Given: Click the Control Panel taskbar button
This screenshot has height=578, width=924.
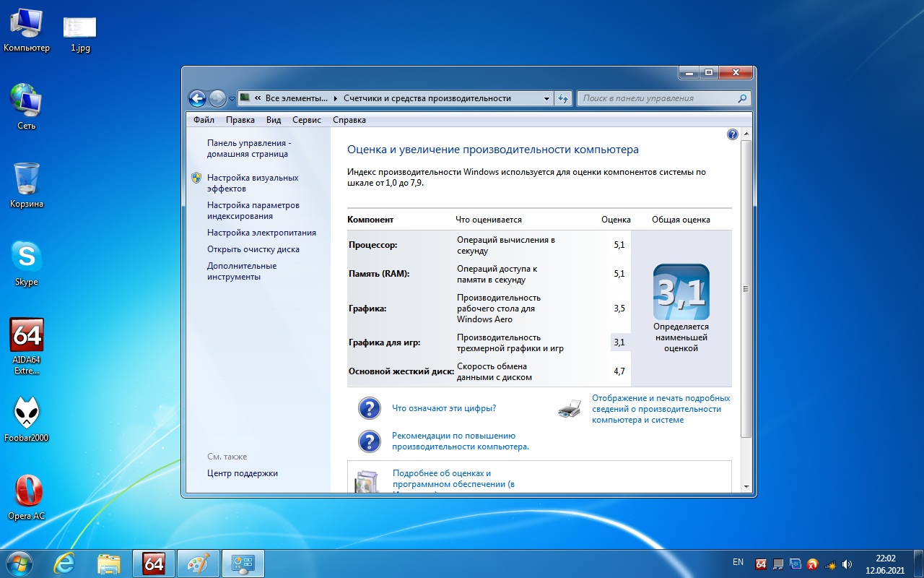Looking at the screenshot, I should pyautogui.click(x=243, y=564).
